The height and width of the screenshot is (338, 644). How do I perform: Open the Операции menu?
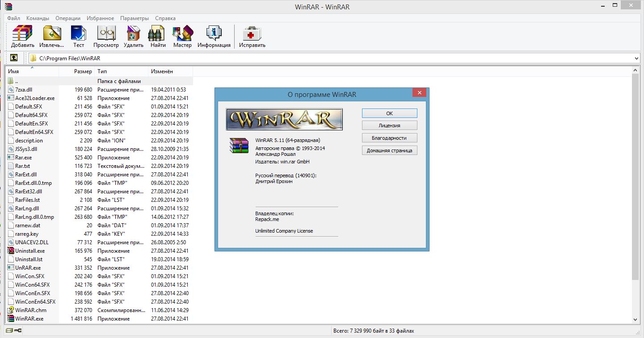tap(68, 18)
